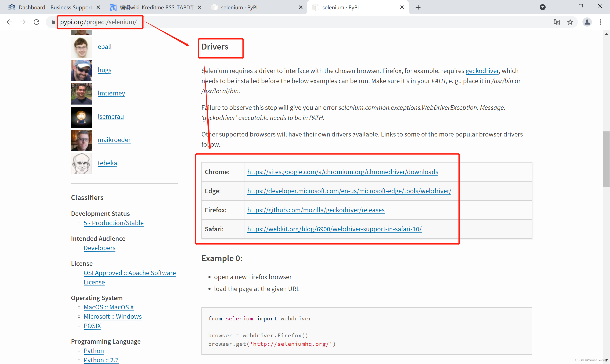Open the lsemerau maintainer link
610x364 pixels.
111,117
